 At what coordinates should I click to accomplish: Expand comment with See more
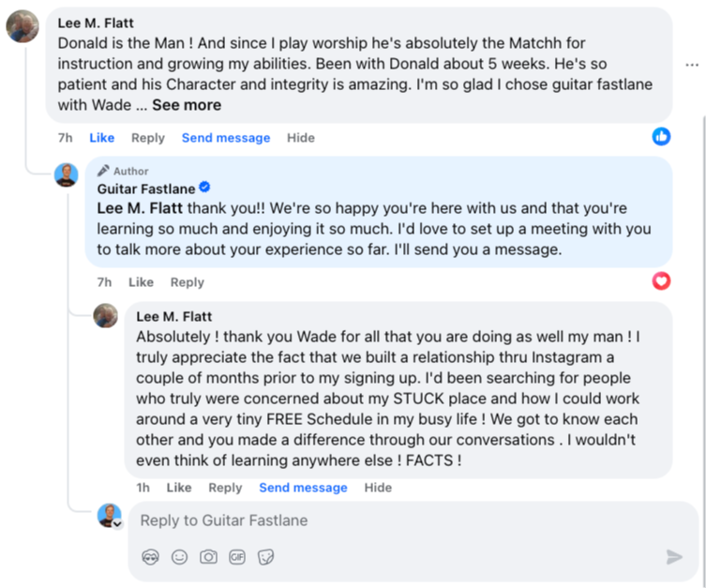187,105
